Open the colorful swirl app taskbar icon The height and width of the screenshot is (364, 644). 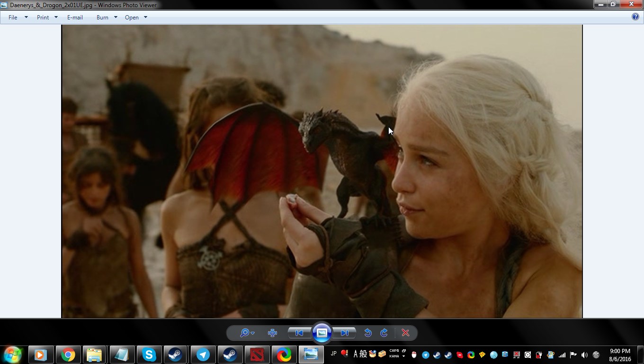pos(284,355)
